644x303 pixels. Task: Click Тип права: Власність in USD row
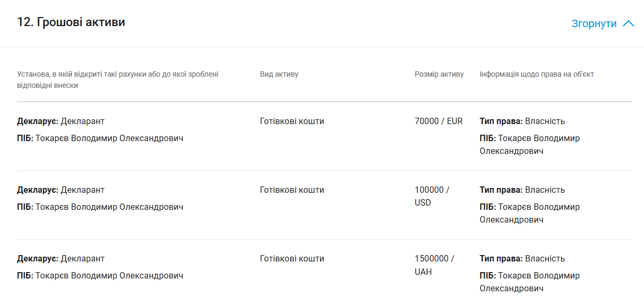coord(522,190)
